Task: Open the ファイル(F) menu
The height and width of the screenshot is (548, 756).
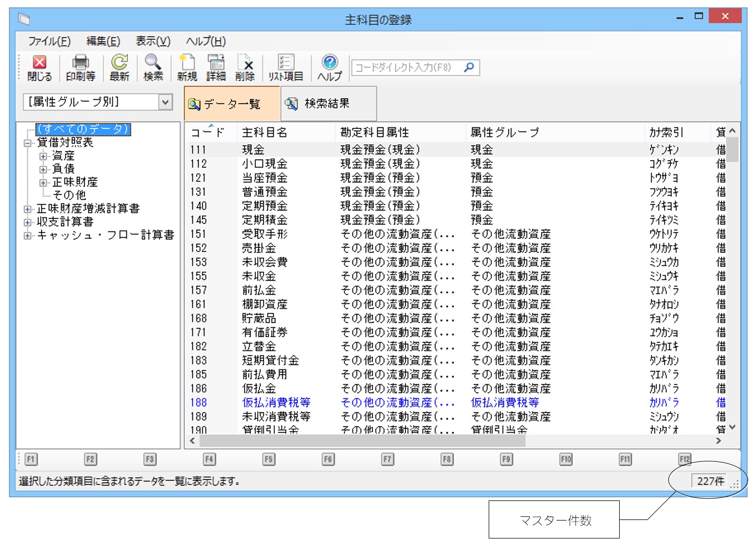Action: point(49,41)
